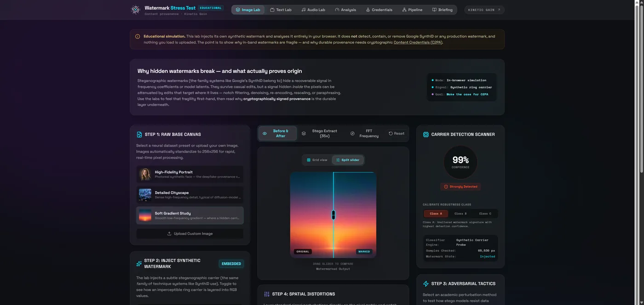Click the split slider handle on the image

[x=333, y=215]
